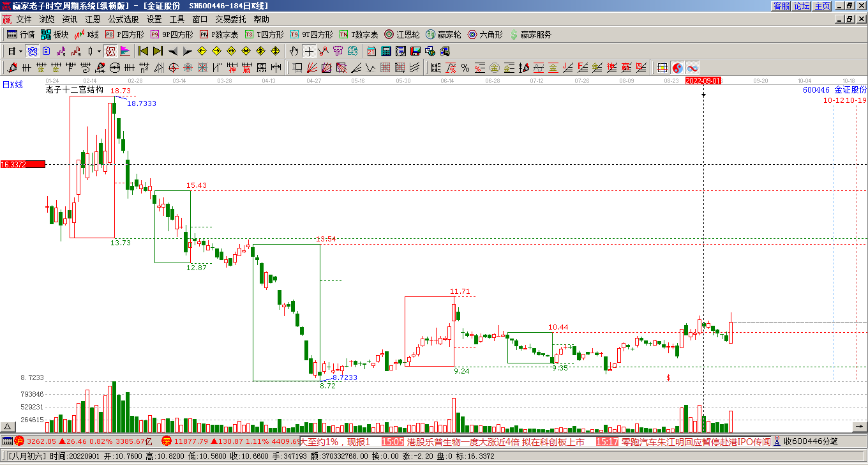
Task: Open the 公式选股 menu
Action: coord(123,19)
